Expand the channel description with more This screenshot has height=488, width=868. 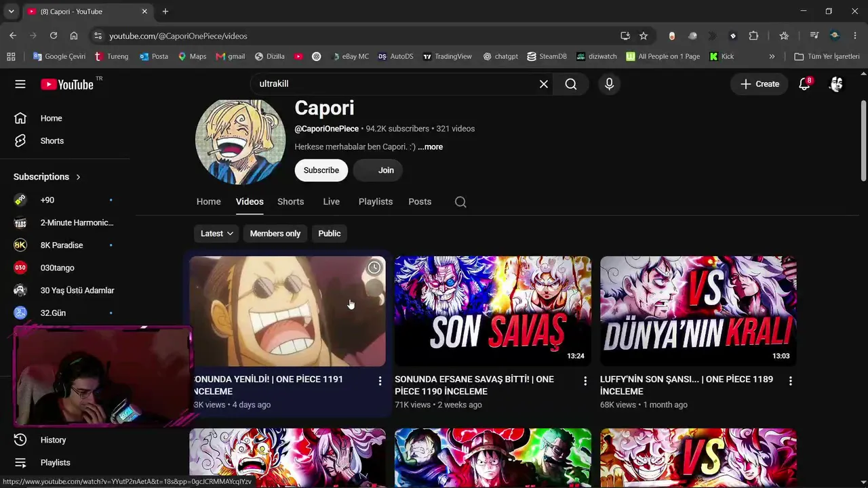pos(431,147)
